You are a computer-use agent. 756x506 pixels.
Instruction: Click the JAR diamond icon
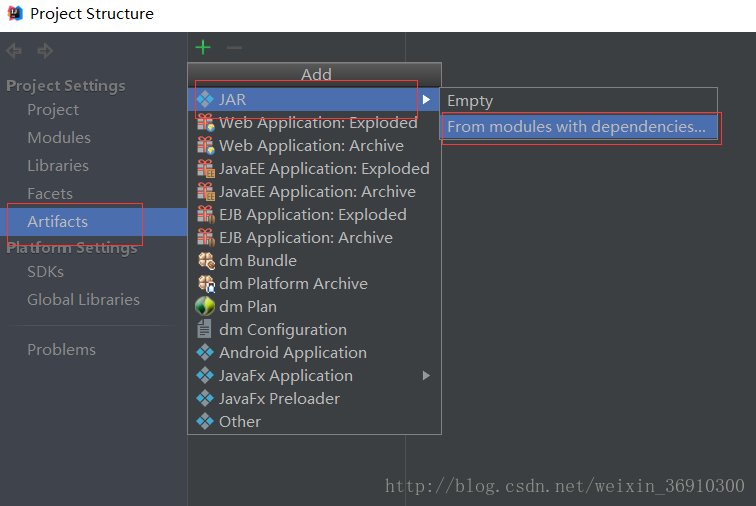click(x=205, y=99)
